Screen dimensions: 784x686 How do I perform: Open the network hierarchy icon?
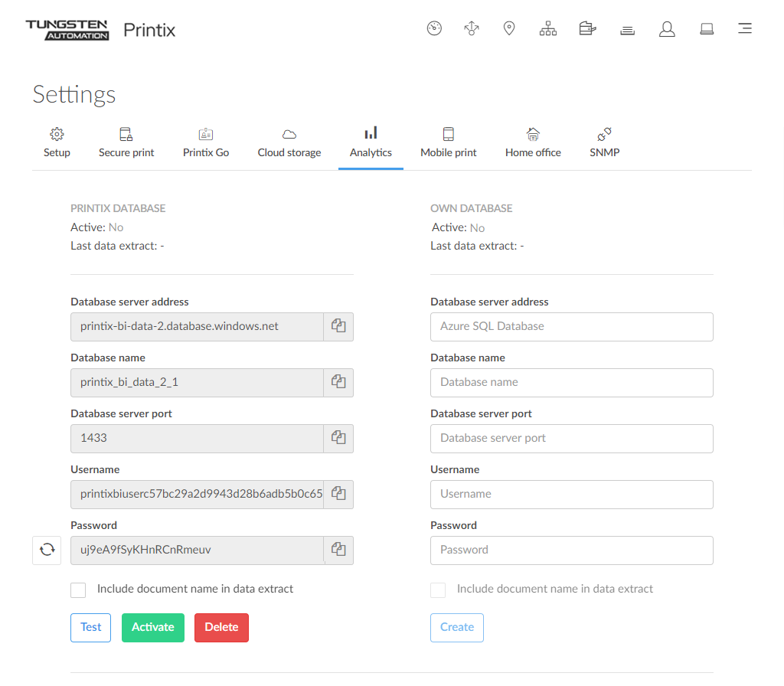pos(548,29)
